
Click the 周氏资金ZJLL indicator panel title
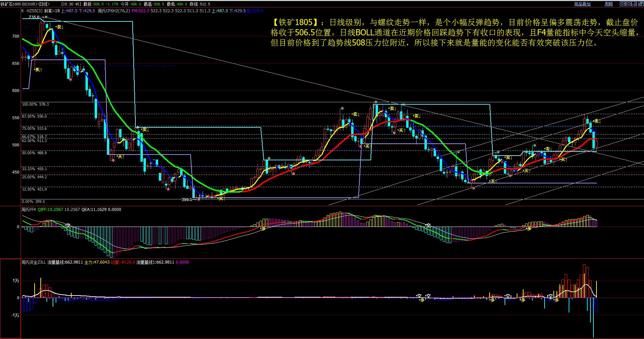(x=34, y=262)
